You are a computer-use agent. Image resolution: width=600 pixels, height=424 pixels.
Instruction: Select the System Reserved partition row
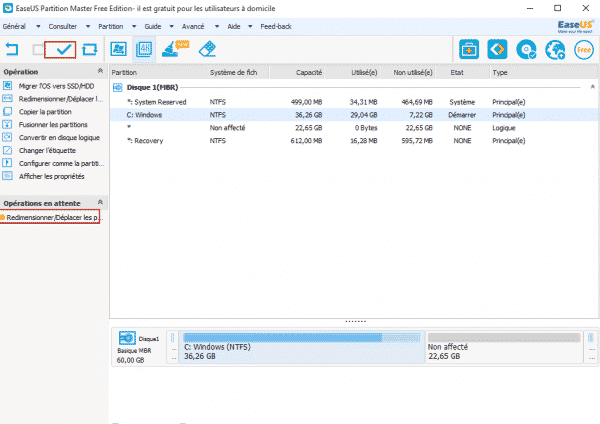354,102
